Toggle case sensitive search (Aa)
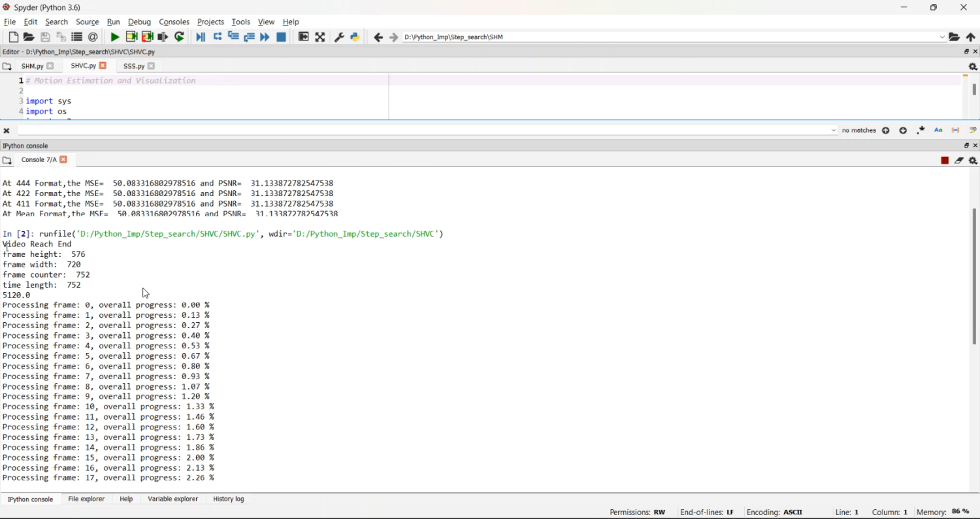The height and width of the screenshot is (519, 980). tap(938, 130)
